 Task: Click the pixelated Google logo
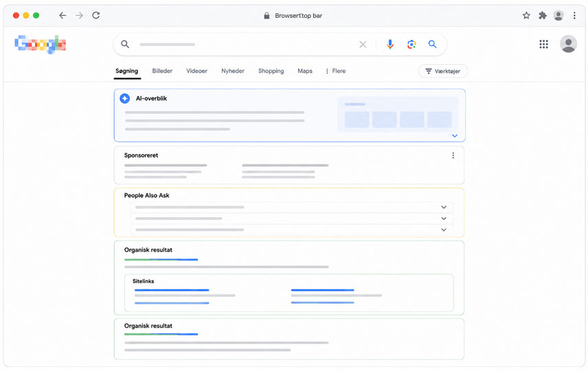pyautogui.click(x=40, y=44)
